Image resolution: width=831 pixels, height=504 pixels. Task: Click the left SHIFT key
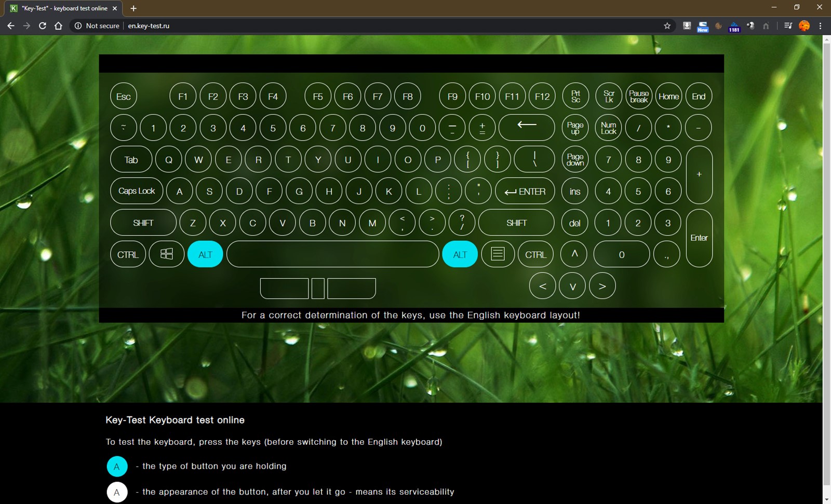tap(143, 223)
